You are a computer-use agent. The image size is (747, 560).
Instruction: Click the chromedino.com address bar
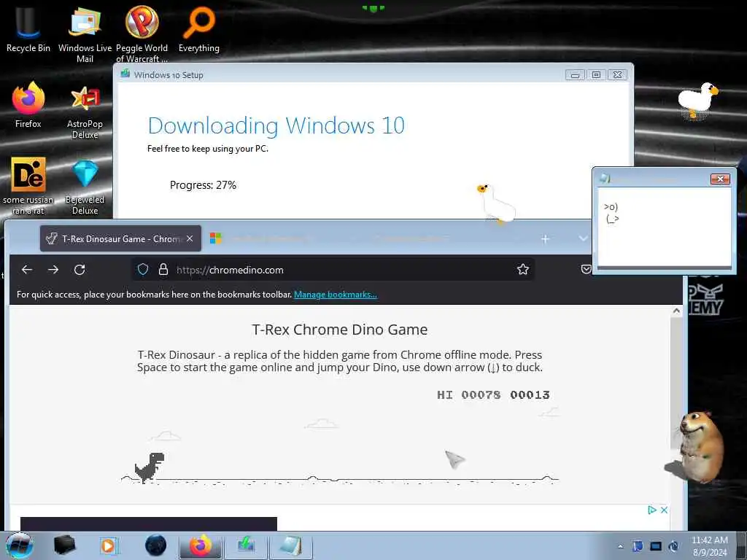[x=333, y=270]
